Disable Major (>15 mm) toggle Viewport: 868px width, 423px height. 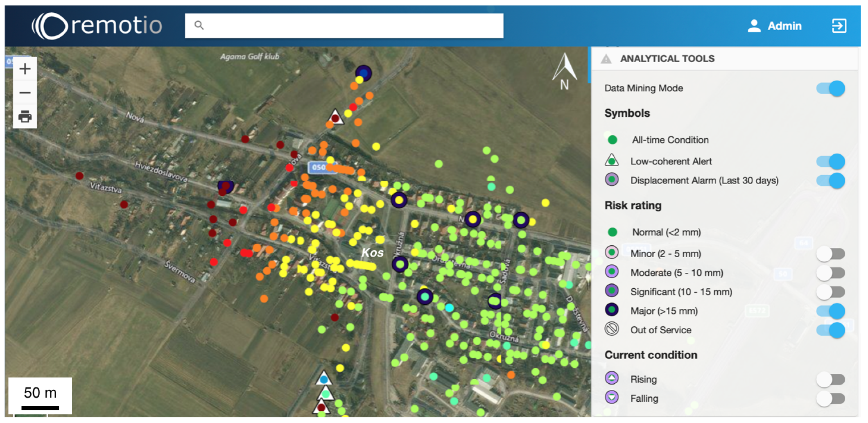click(x=830, y=311)
